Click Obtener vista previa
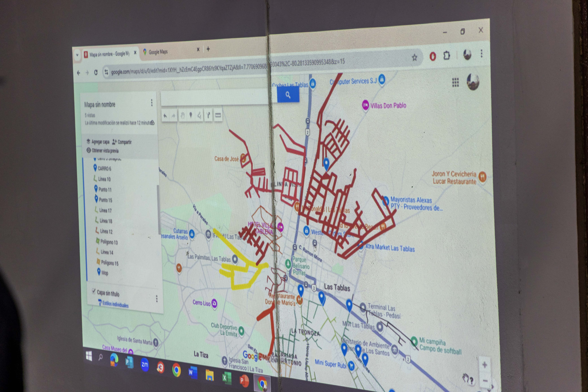This screenshot has width=588, height=392. tap(102, 151)
